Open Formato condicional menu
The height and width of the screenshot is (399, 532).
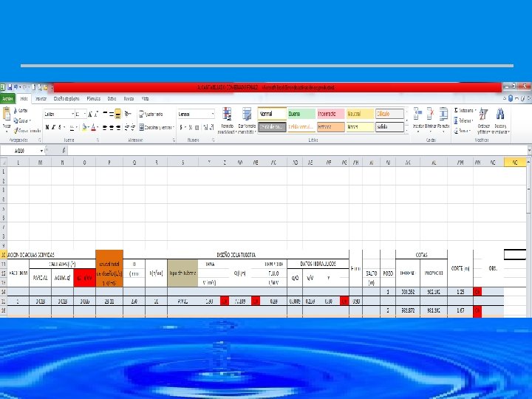[227, 120]
